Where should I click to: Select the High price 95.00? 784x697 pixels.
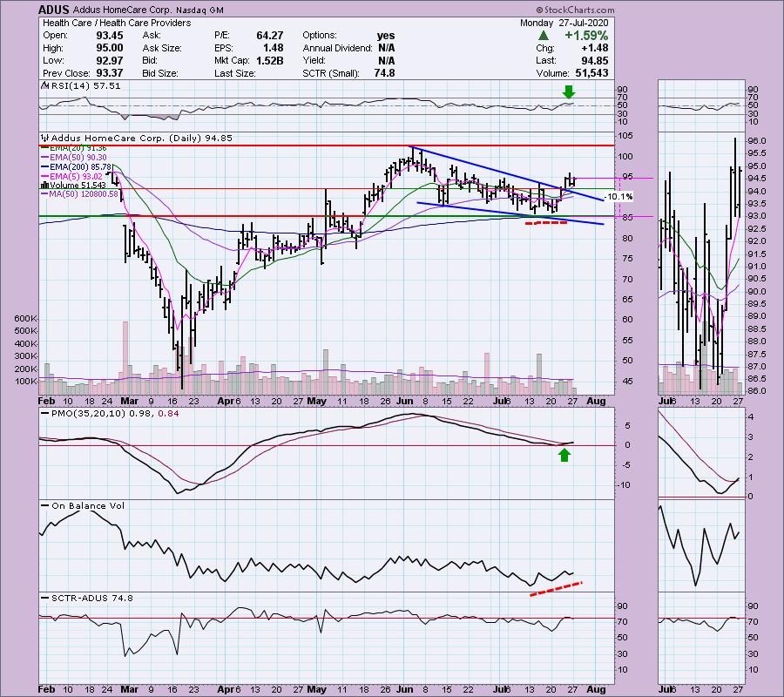click(110, 48)
